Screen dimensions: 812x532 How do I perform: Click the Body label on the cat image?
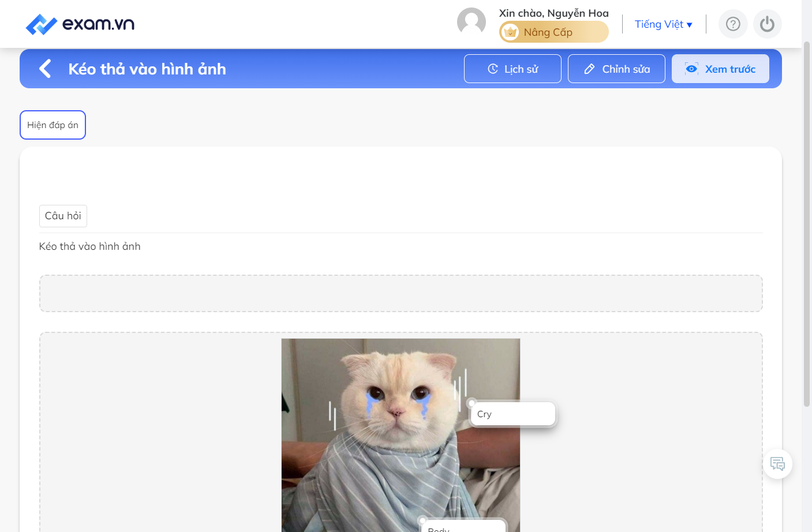pos(463,526)
